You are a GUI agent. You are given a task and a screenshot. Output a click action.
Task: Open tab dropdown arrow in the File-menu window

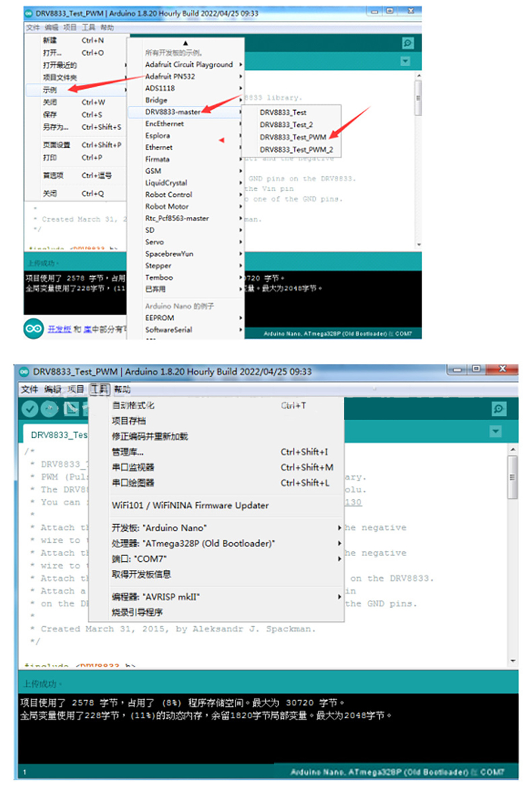tap(405, 61)
